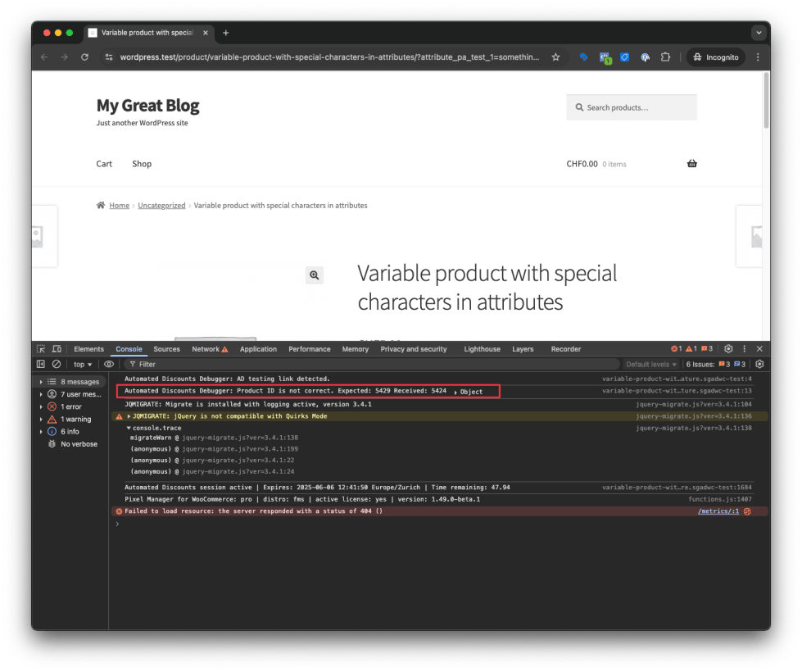Click the shopping basket cart icon
Image resolution: width=802 pixels, height=672 pixels.
click(x=691, y=164)
